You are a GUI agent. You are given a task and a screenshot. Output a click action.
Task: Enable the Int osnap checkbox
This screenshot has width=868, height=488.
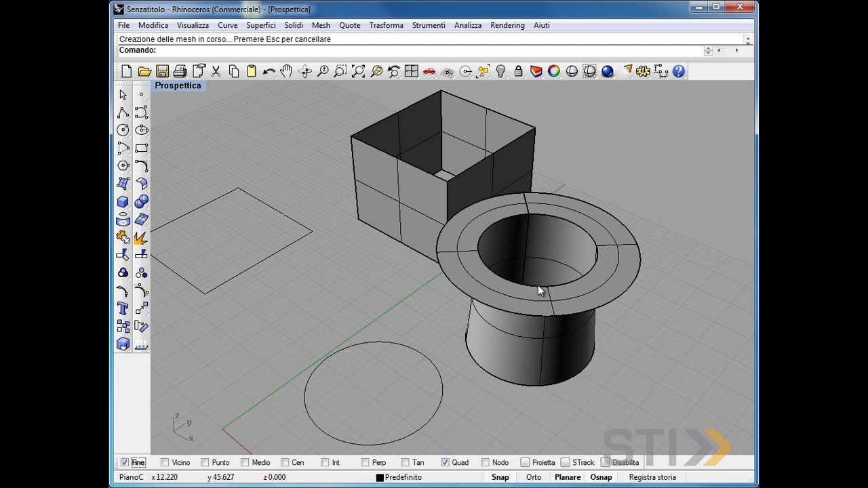(x=325, y=462)
